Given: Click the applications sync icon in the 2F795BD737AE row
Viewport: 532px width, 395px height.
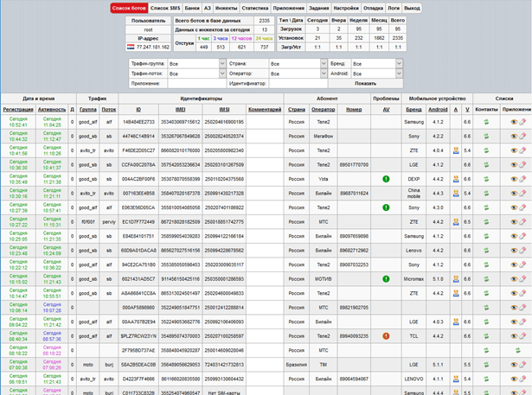Looking at the screenshot, I should 518,350.
